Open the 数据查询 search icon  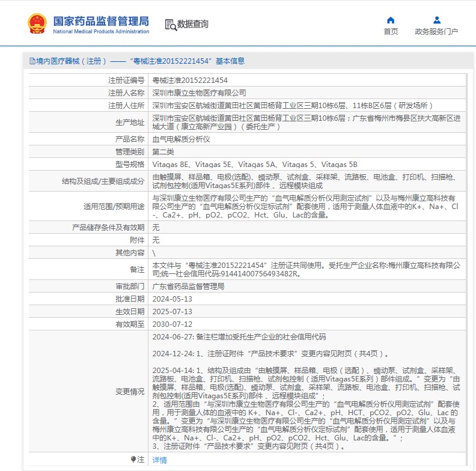[171, 25]
